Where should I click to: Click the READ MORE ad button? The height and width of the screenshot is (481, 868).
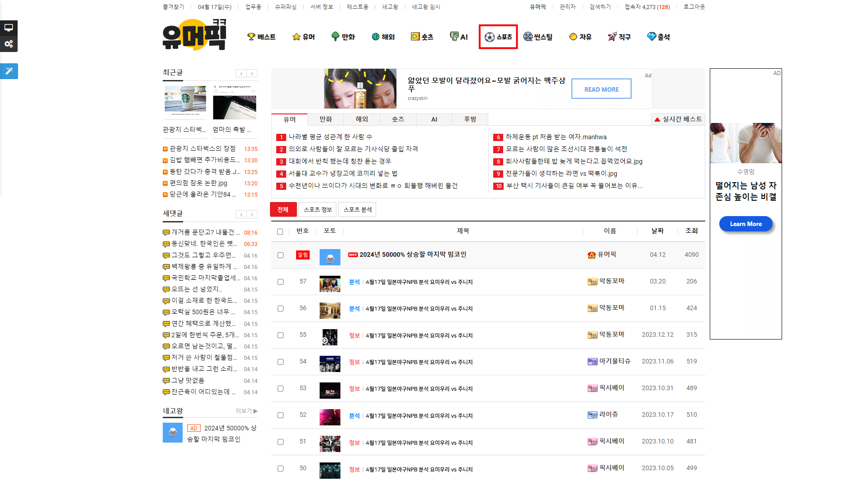pos(601,89)
